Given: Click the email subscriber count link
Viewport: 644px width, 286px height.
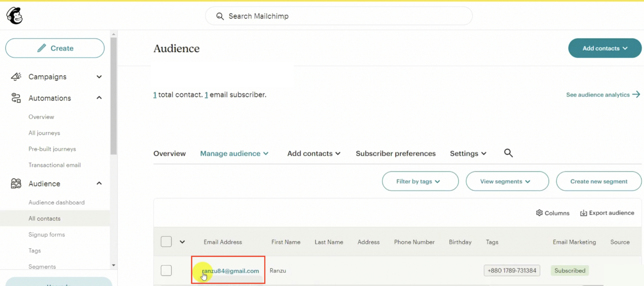Looking at the screenshot, I should pyautogui.click(x=206, y=95).
